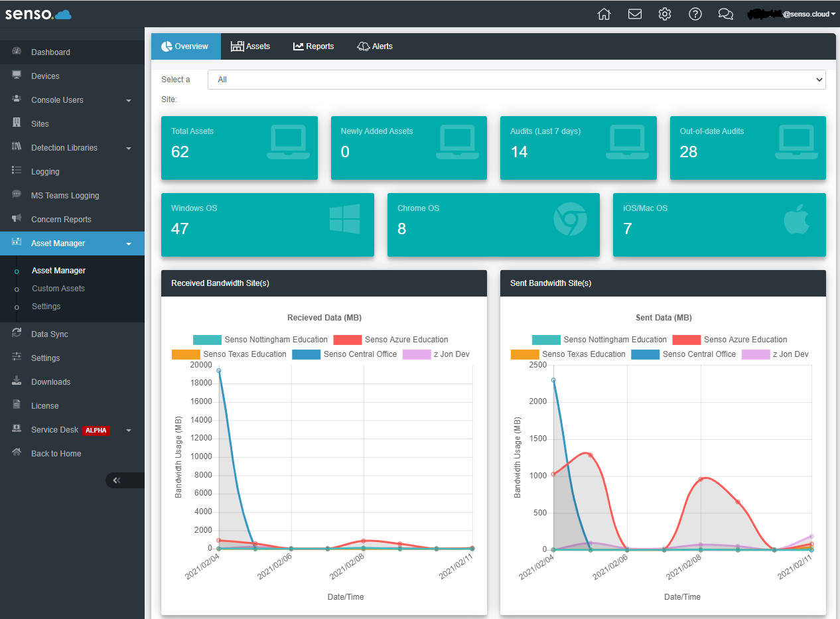The image size is (840, 619).
Task: Toggle Senso Central Office in Received chart
Action: (344, 354)
